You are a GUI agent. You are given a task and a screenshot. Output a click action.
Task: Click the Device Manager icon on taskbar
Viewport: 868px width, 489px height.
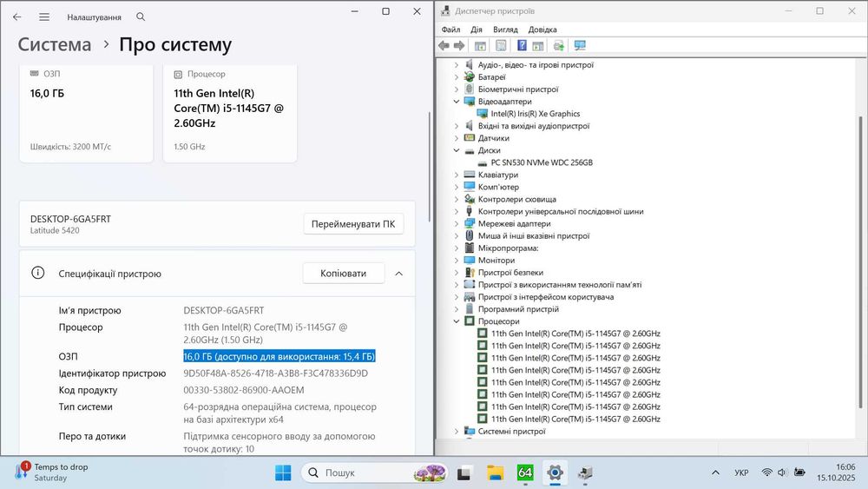point(584,473)
